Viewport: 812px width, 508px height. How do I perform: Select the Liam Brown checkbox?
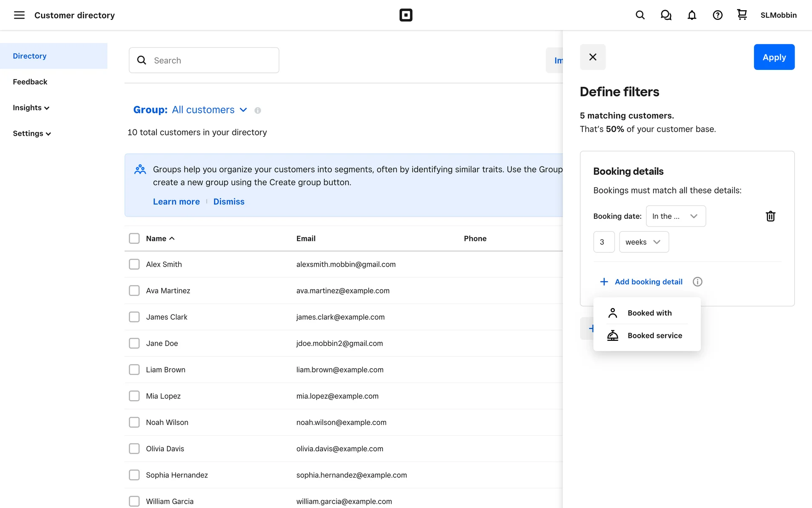134,370
